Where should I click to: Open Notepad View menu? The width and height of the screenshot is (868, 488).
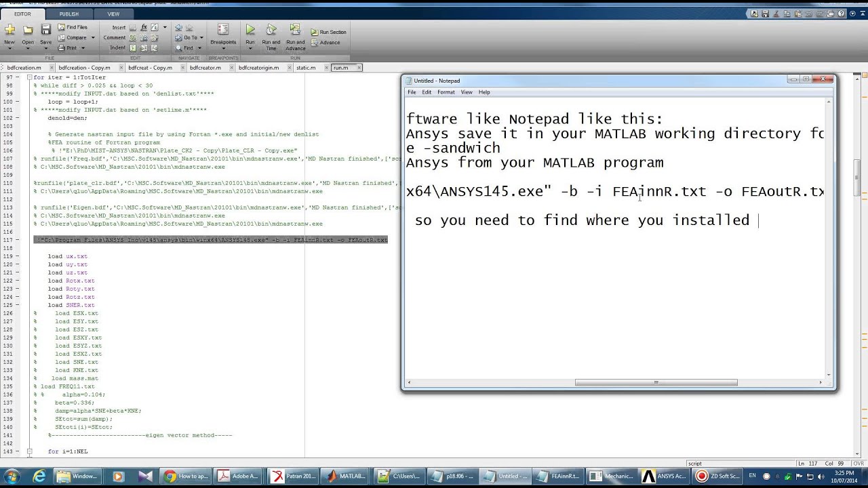(467, 92)
